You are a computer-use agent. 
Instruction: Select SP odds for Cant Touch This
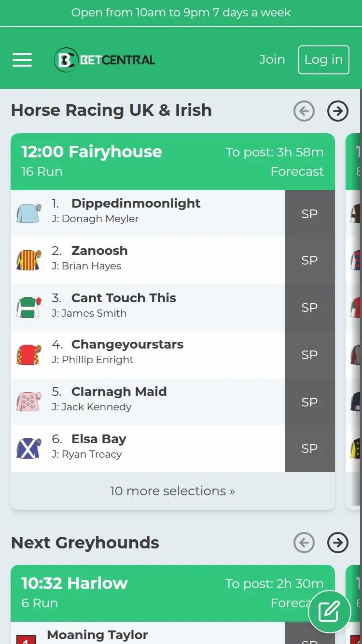[x=309, y=307]
